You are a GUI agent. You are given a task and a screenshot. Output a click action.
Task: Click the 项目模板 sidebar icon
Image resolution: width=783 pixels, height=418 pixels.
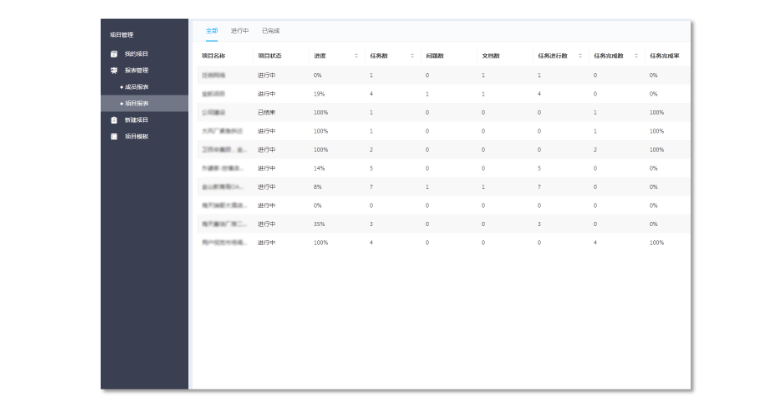click(114, 136)
